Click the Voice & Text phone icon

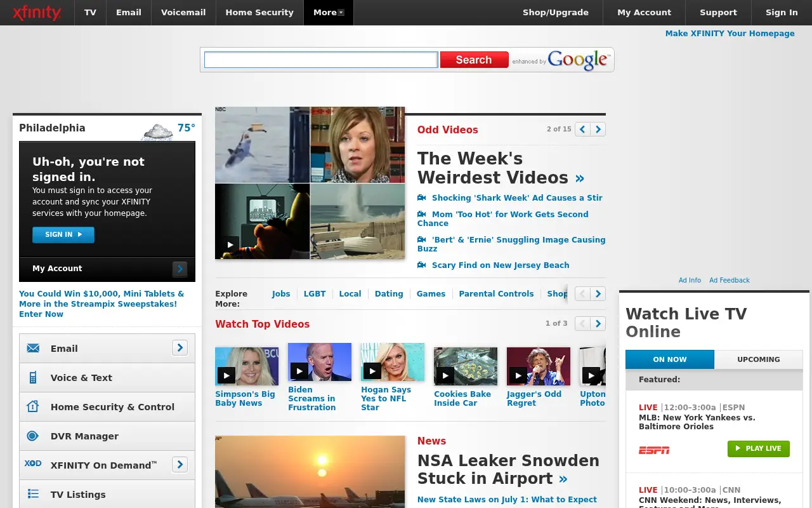[33, 378]
